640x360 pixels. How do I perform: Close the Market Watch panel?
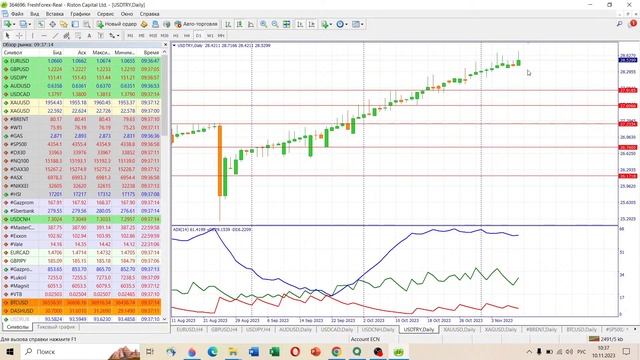pos(165,44)
